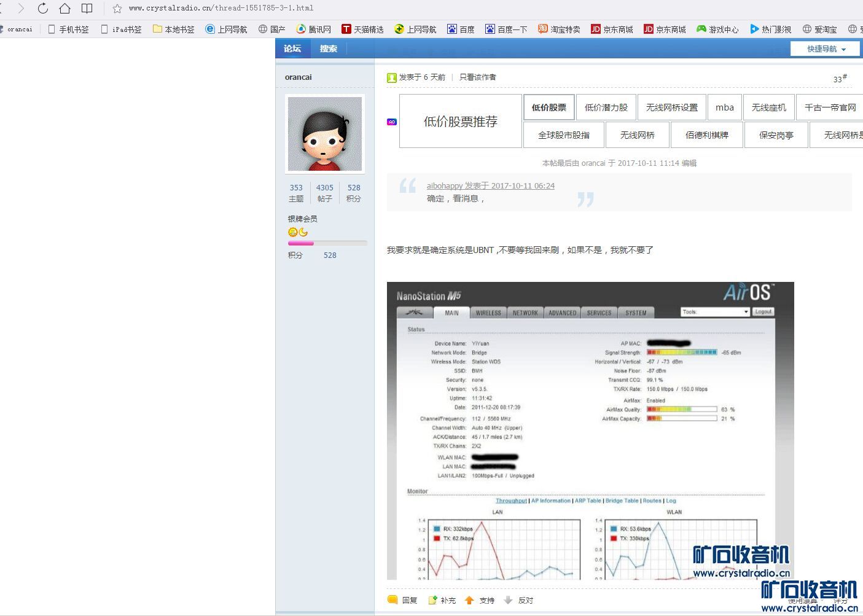Image resolution: width=863 pixels, height=616 pixels.
Task: Click the mba ad link
Action: tap(725, 107)
